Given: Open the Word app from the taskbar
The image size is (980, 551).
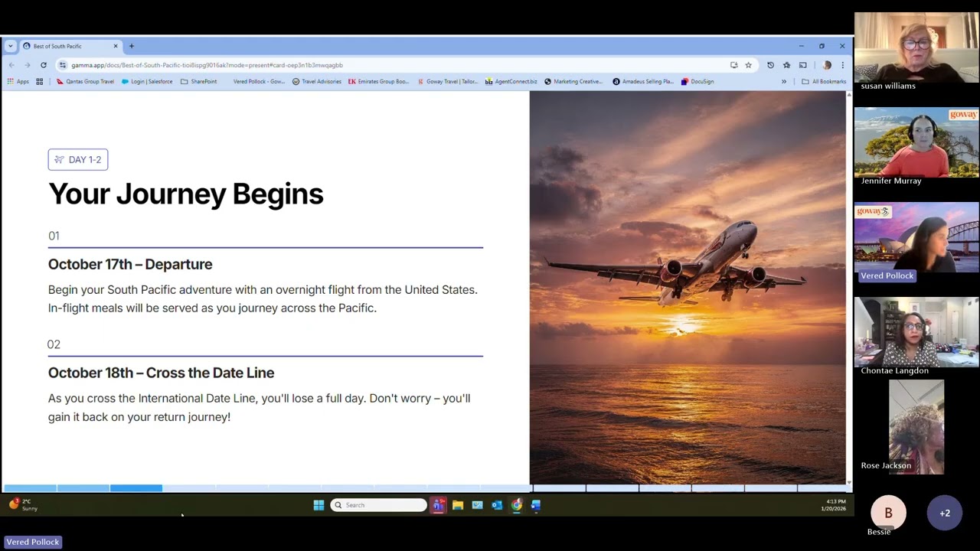Looking at the screenshot, I should pos(536,505).
